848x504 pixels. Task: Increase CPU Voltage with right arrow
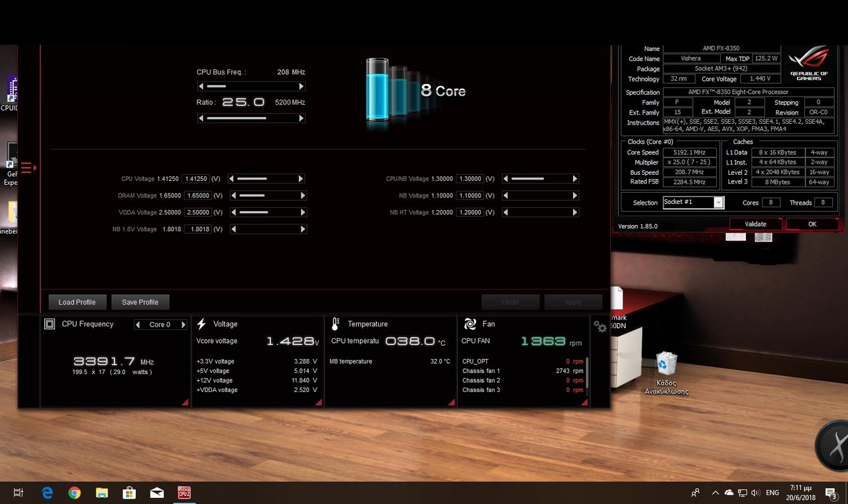pos(301,179)
